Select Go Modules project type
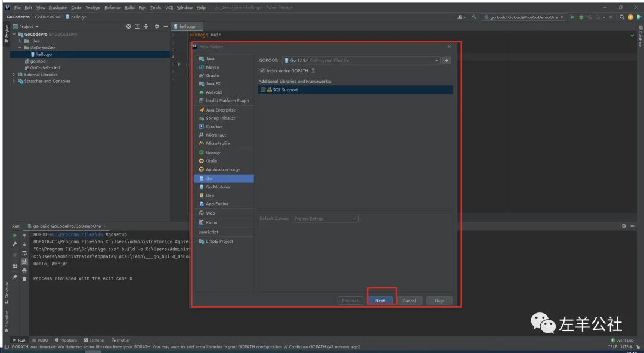 click(x=218, y=187)
